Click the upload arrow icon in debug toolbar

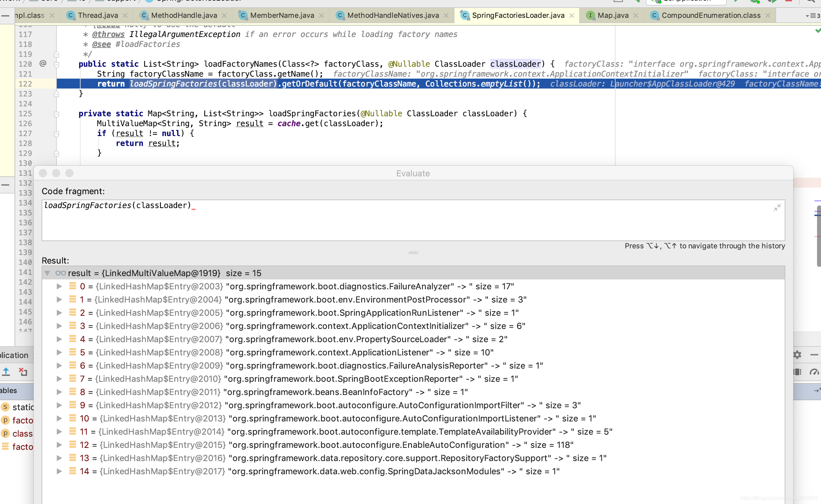(6, 371)
